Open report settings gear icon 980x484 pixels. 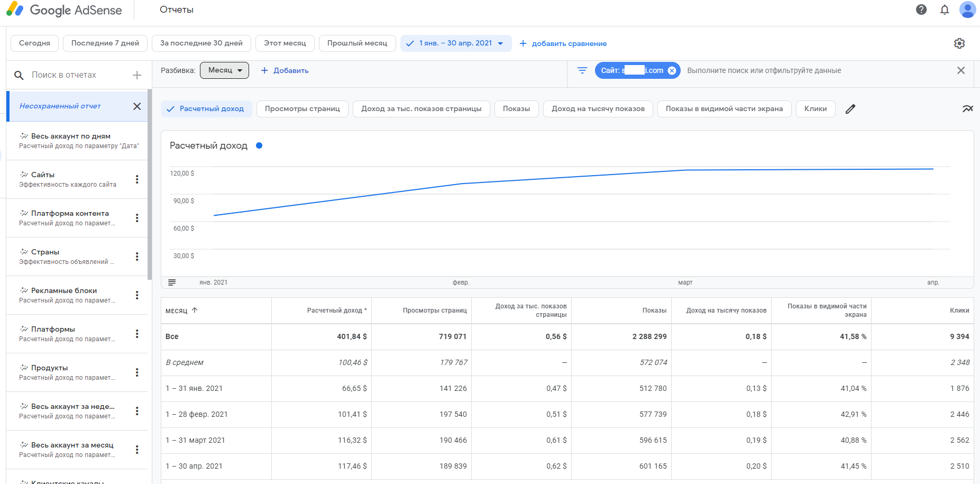point(959,43)
